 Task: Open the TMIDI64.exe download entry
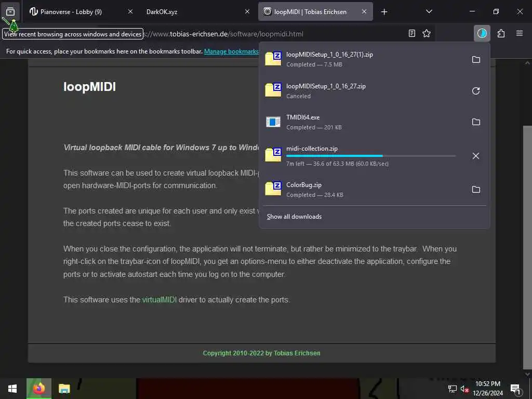coord(363,122)
